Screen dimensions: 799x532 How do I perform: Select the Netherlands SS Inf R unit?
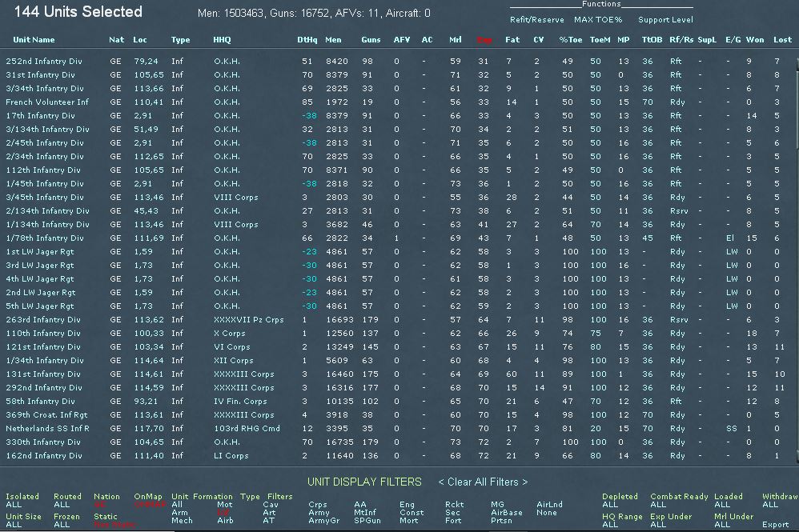click(x=47, y=428)
